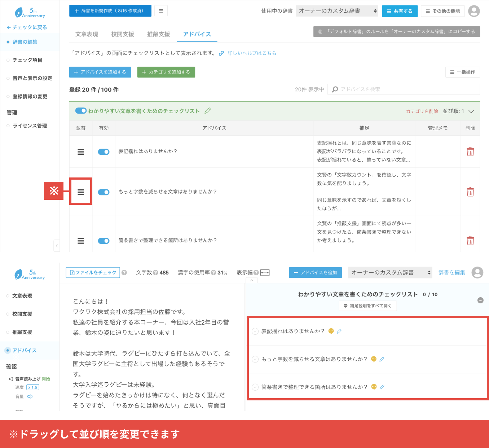
Task: Click the 詳しいヘルプはこちら link
Action: coord(252,53)
